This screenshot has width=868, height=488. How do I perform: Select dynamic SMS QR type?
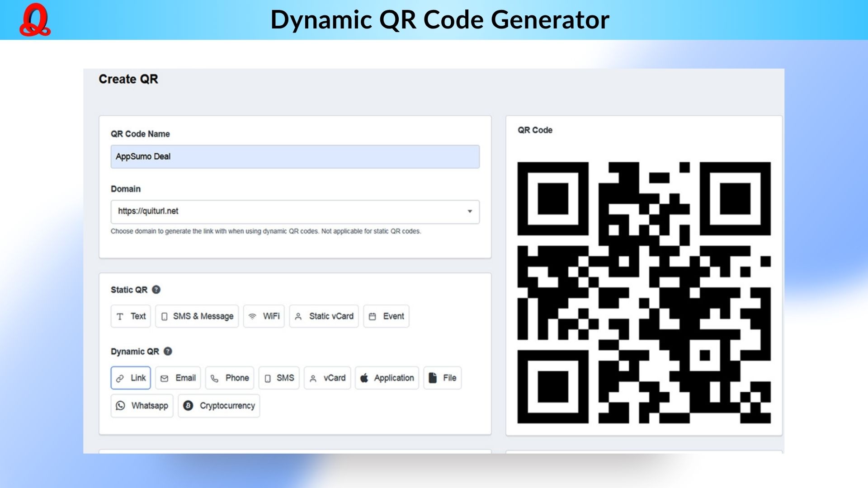tap(279, 378)
